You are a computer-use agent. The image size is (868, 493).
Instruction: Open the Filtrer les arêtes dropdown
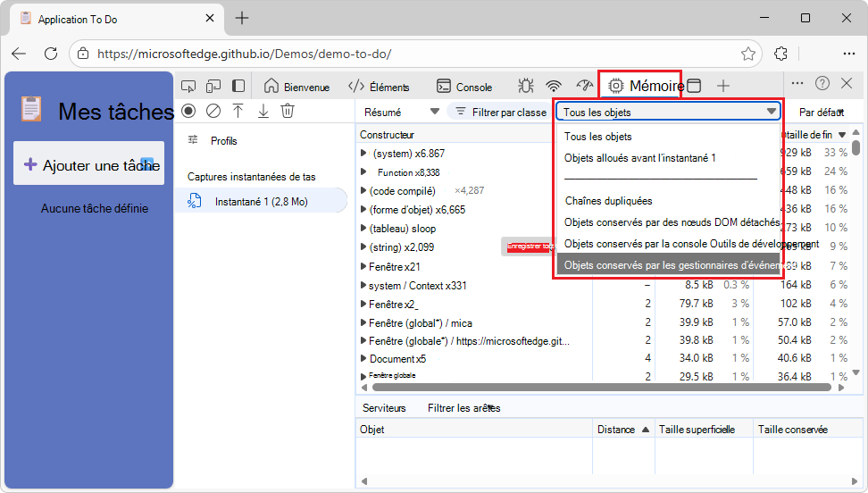(463, 407)
